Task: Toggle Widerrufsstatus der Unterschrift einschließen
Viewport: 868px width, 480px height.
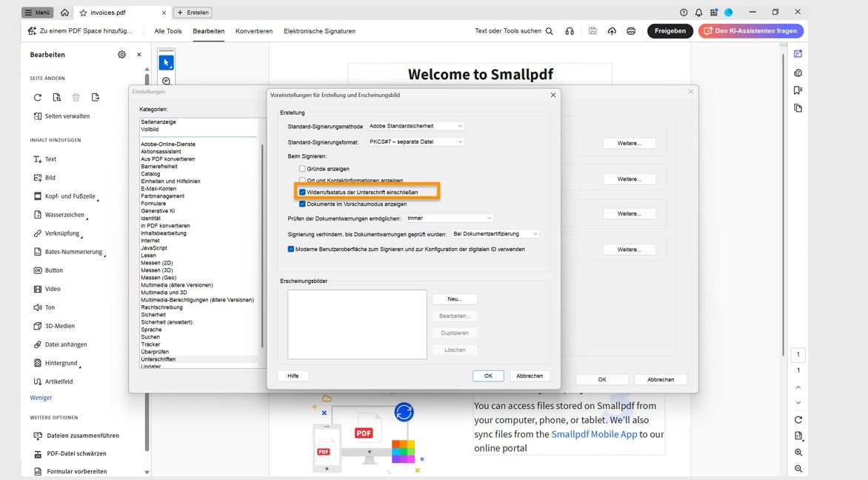Action: [302, 192]
